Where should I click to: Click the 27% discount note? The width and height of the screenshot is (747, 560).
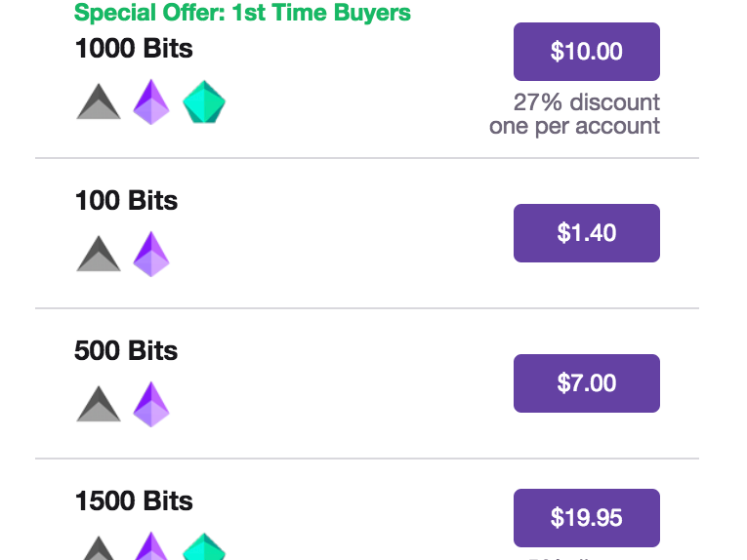[x=587, y=102]
